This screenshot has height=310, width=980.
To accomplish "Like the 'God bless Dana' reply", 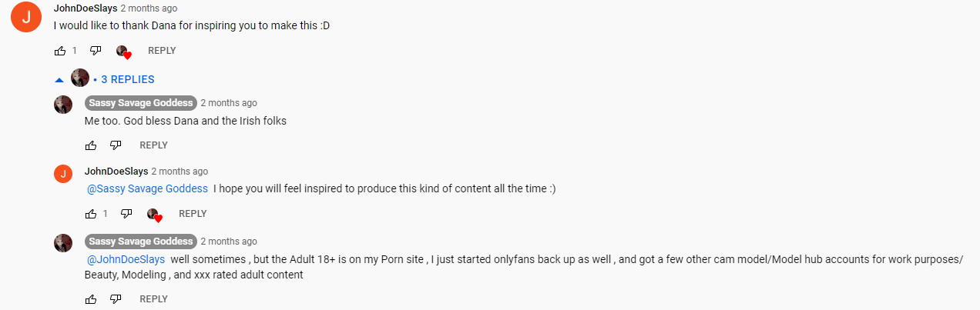I will point(91,145).
